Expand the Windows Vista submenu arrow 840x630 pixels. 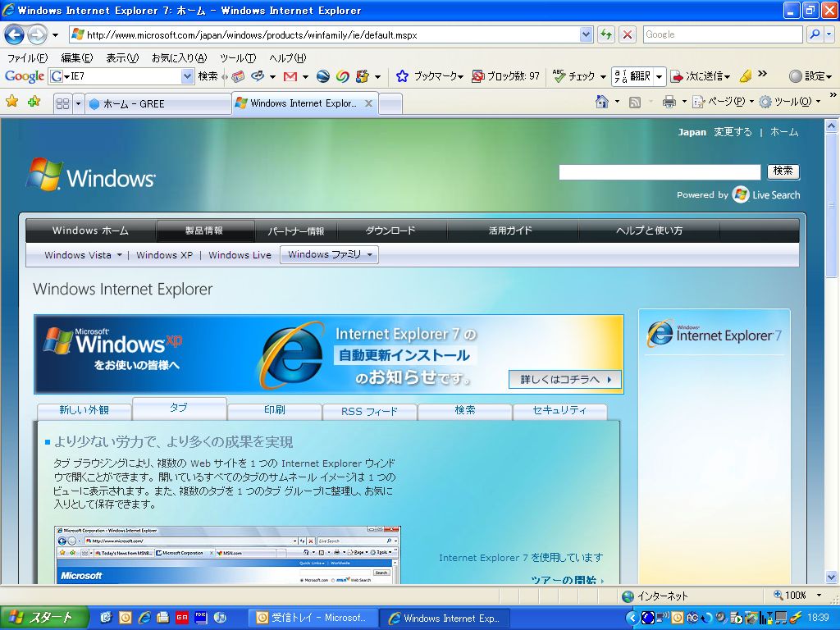(x=120, y=255)
